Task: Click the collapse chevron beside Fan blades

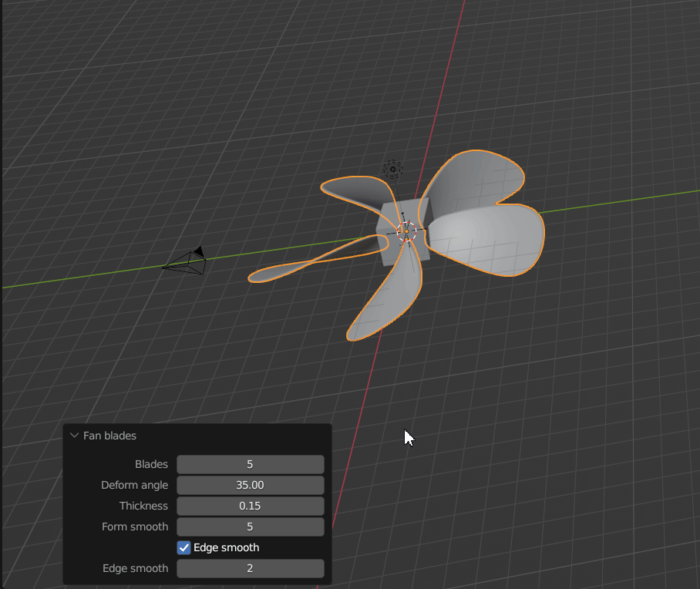Action: coord(74,436)
